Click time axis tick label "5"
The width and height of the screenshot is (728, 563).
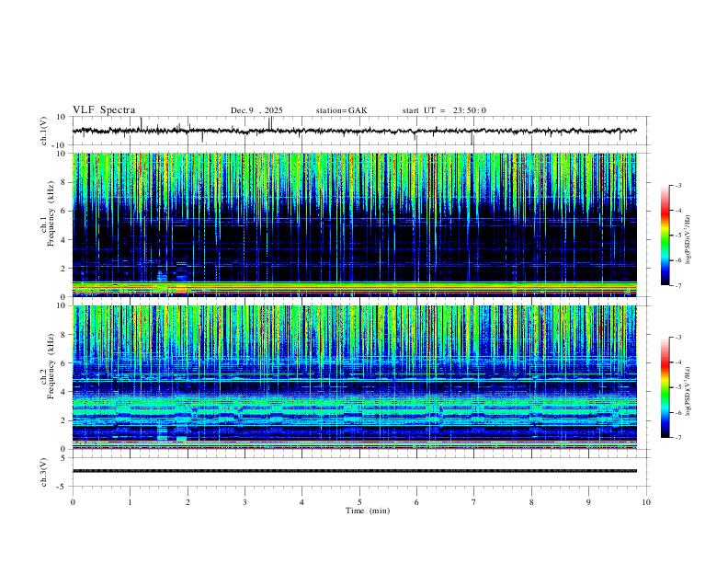coord(359,502)
